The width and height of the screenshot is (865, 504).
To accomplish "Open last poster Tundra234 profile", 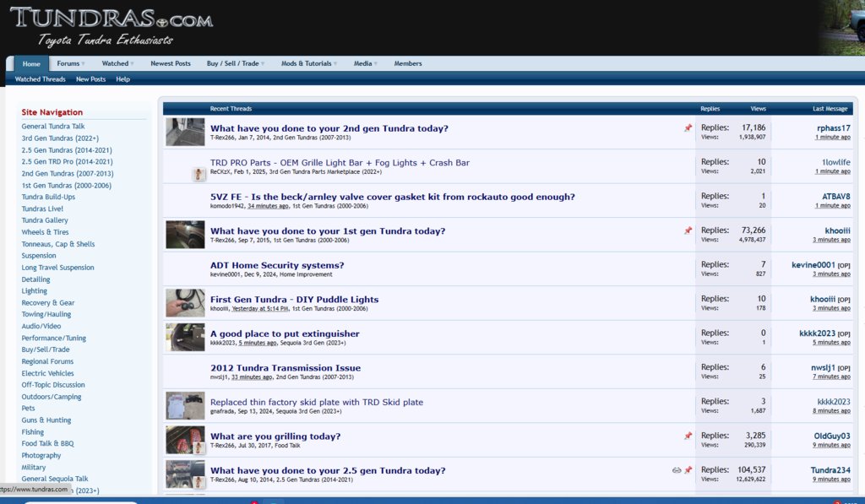I will [830, 470].
